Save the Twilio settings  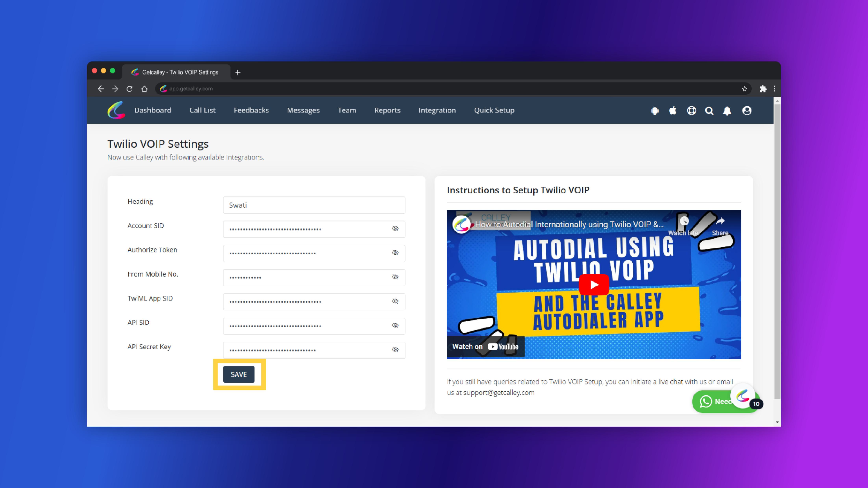click(x=239, y=374)
